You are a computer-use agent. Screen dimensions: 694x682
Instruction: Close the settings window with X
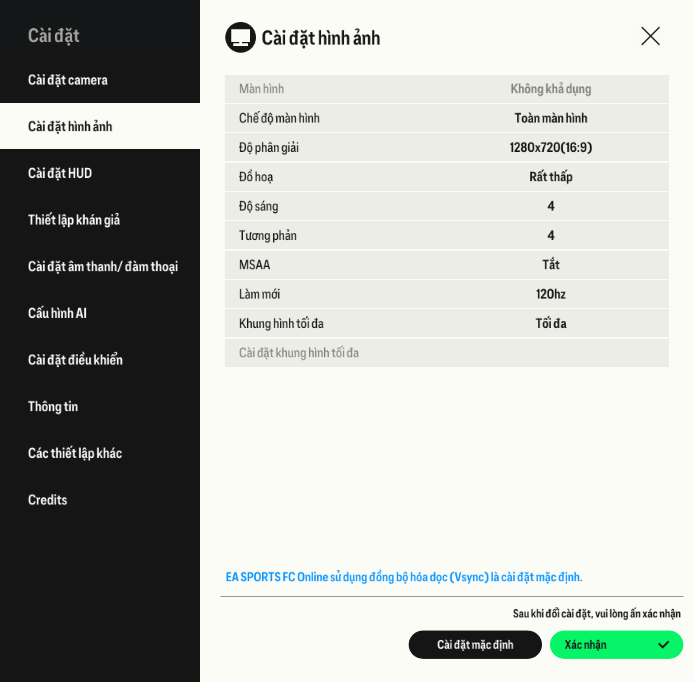650,36
